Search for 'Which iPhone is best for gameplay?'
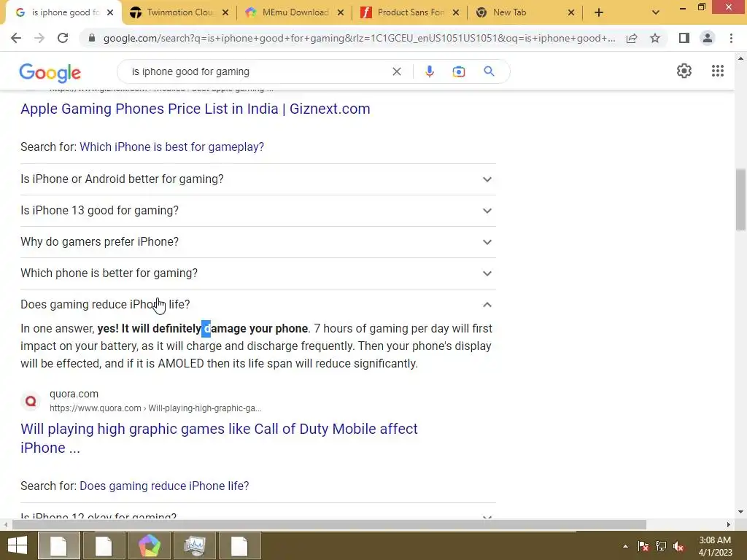 point(171,147)
